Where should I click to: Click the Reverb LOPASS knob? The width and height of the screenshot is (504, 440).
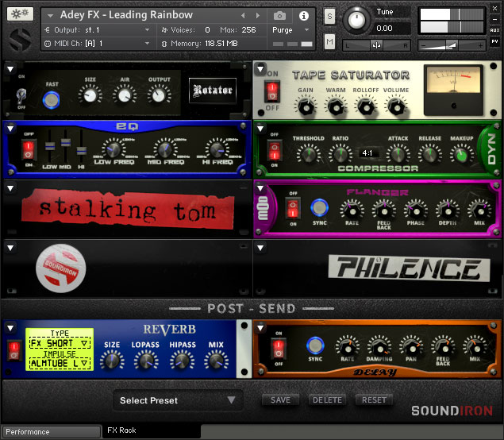pyautogui.click(x=145, y=361)
